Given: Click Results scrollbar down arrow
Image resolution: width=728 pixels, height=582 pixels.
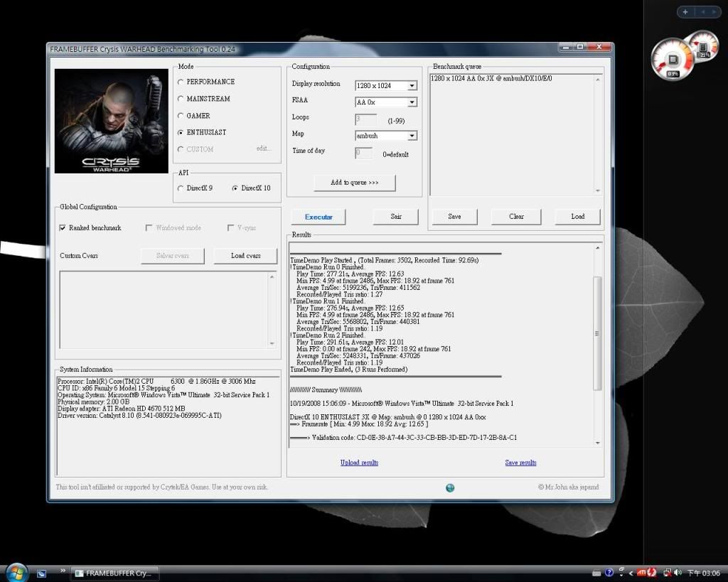Looking at the screenshot, I should tap(597, 443).
